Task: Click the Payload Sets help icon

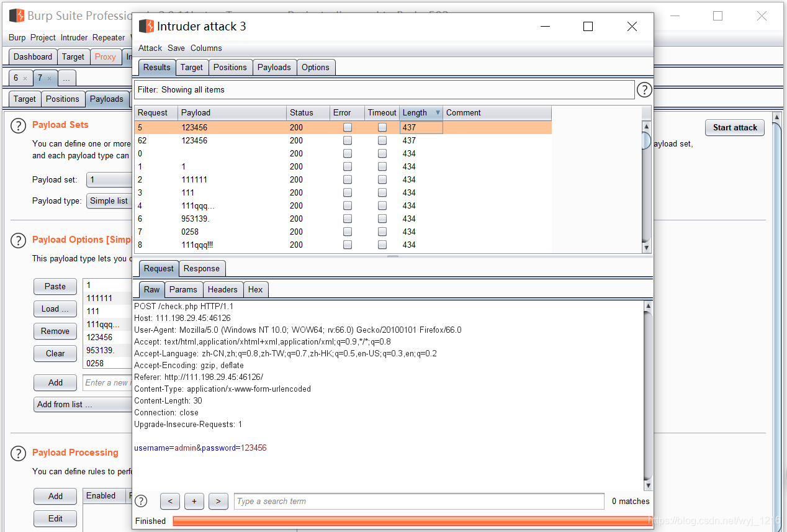Action: pos(18,125)
